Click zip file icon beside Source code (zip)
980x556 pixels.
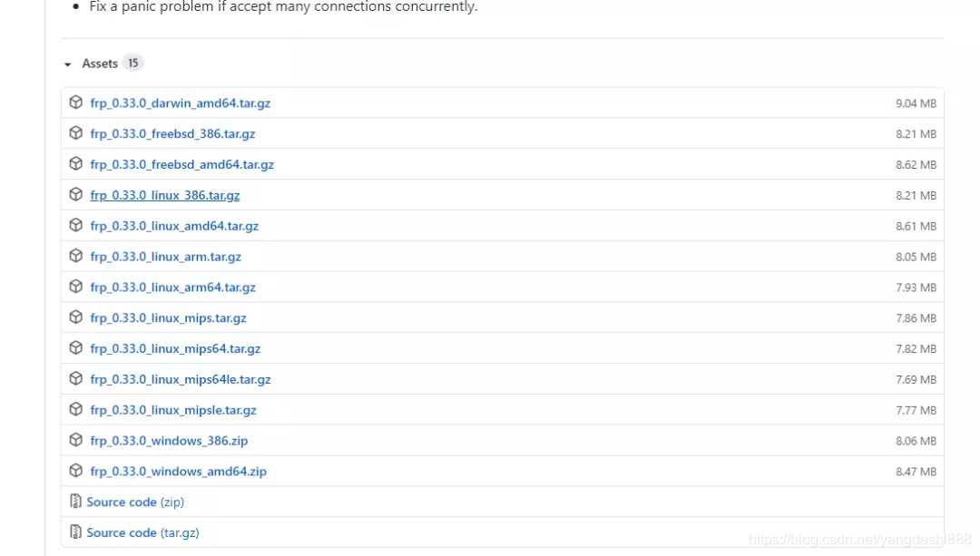click(75, 501)
